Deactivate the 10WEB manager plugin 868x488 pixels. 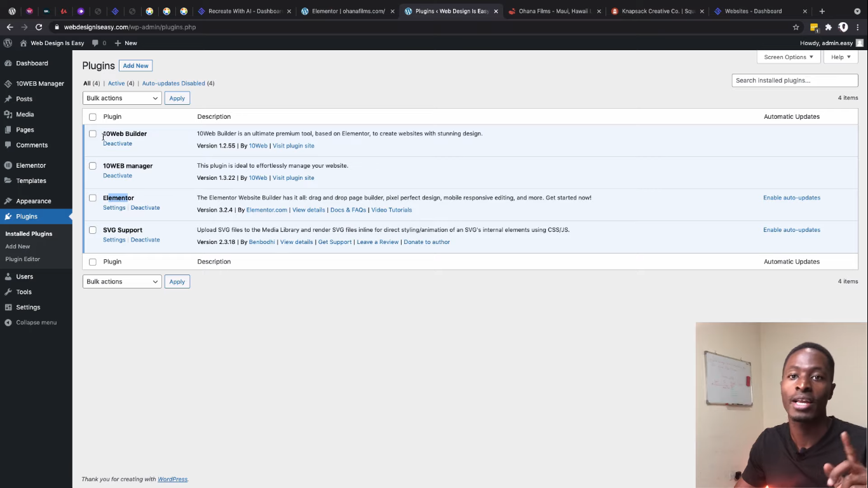pyautogui.click(x=118, y=175)
